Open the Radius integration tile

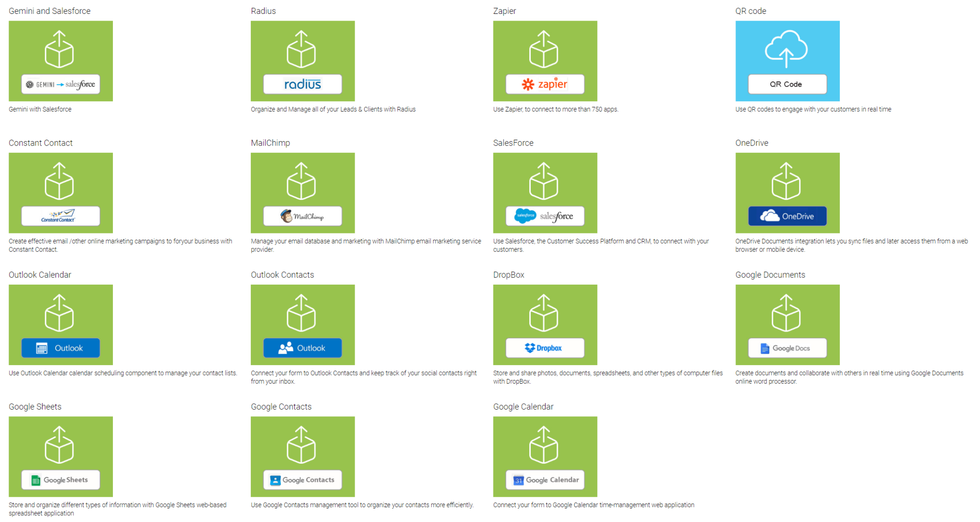tap(303, 61)
